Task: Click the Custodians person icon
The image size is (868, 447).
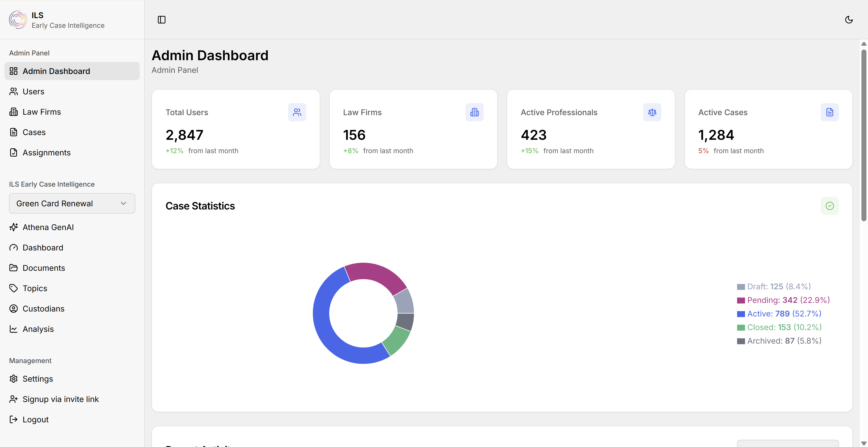Action: pos(14,309)
